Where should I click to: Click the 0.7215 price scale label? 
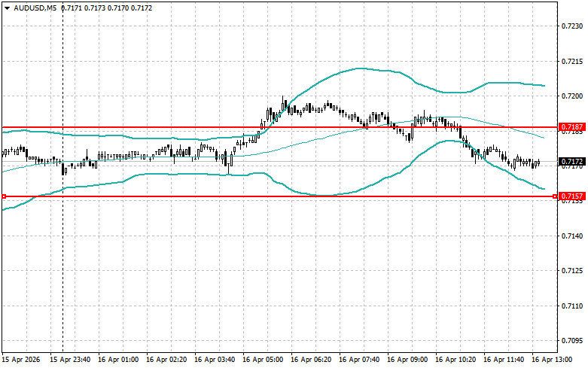[572, 61]
